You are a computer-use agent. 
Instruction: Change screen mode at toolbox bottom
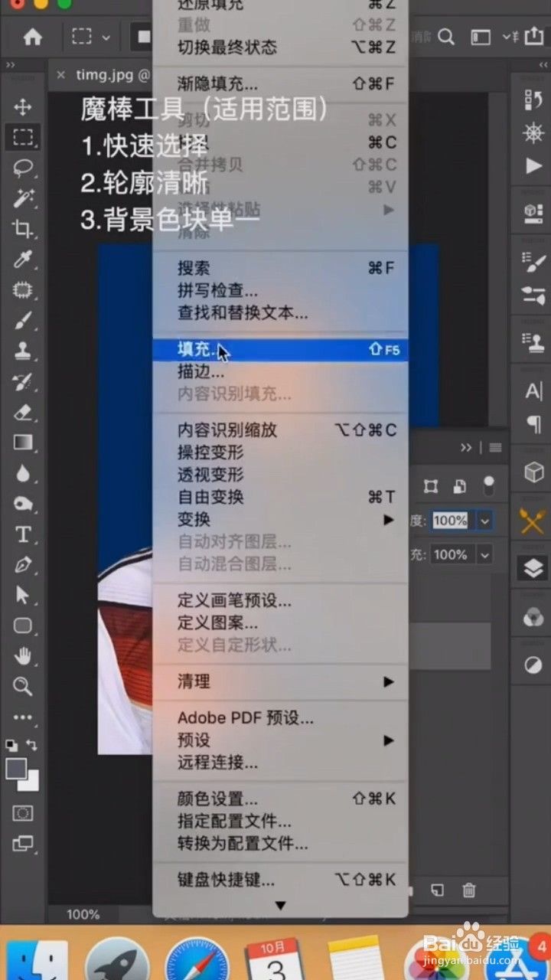23,844
